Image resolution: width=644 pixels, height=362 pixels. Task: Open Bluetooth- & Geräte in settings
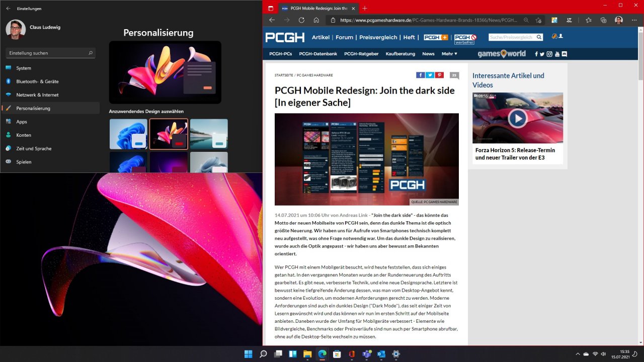tap(50, 81)
